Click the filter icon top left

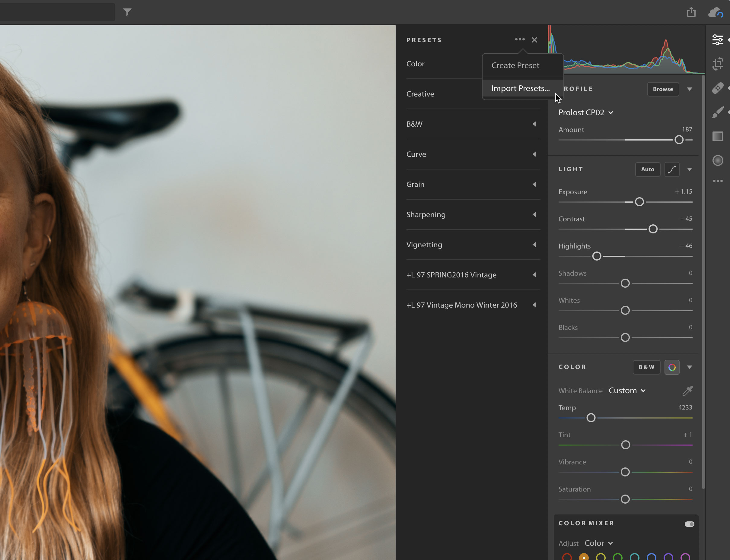[x=127, y=12]
